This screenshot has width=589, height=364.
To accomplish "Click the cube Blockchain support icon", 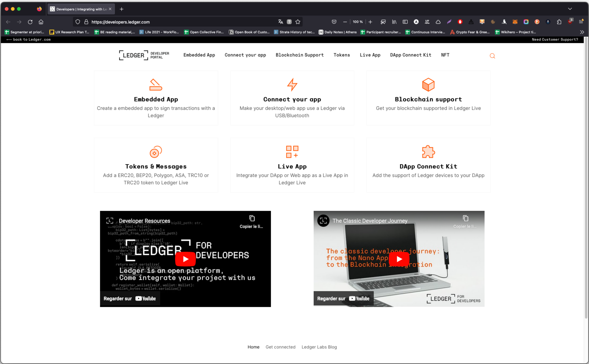I will point(428,85).
